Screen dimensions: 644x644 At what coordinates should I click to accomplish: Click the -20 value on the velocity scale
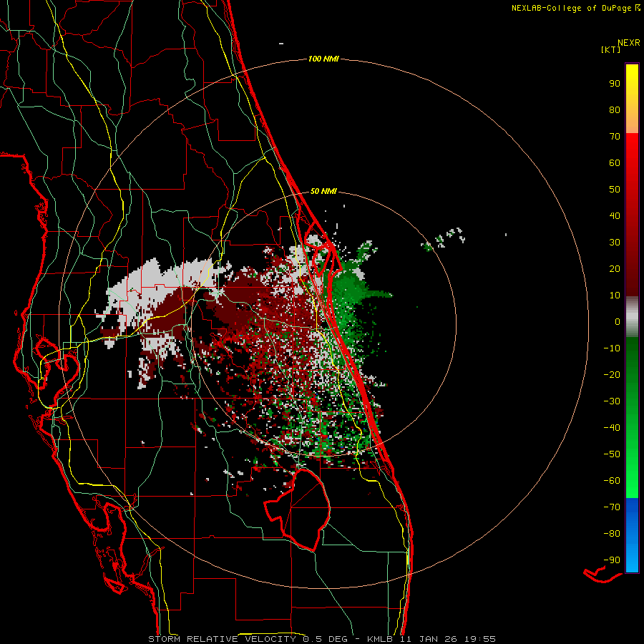tap(612, 374)
